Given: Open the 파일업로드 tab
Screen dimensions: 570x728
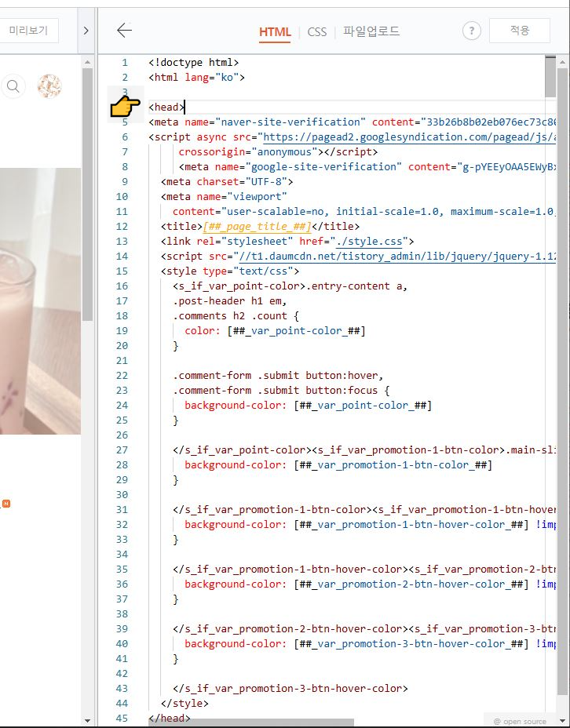Looking at the screenshot, I should point(371,31).
